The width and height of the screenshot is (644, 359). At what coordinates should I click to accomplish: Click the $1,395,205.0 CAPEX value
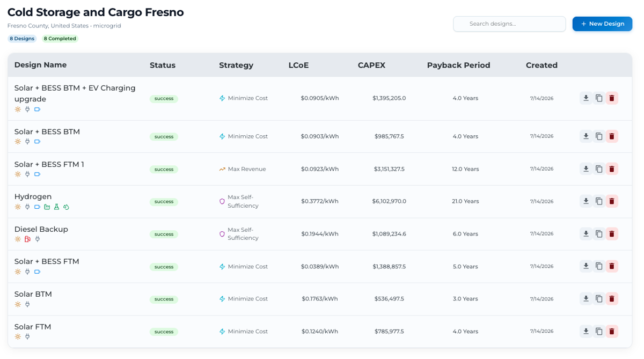(x=389, y=98)
